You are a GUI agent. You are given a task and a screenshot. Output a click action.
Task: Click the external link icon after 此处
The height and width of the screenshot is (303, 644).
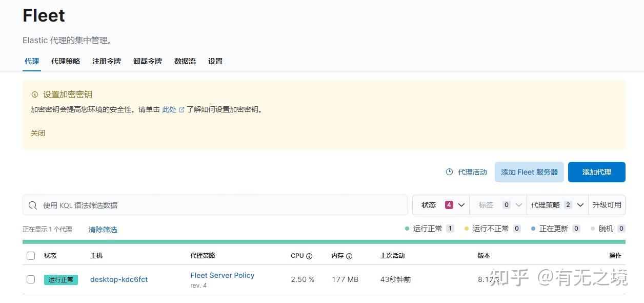click(x=180, y=109)
